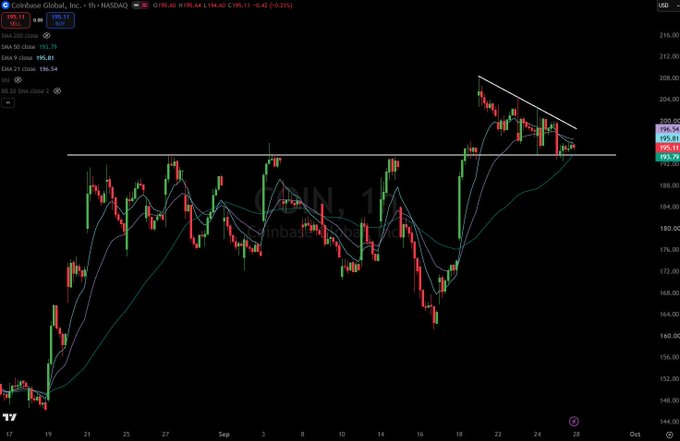680x441 pixels.
Task: Open chart settings via the hexagon gear icon
Action: coord(669,434)
